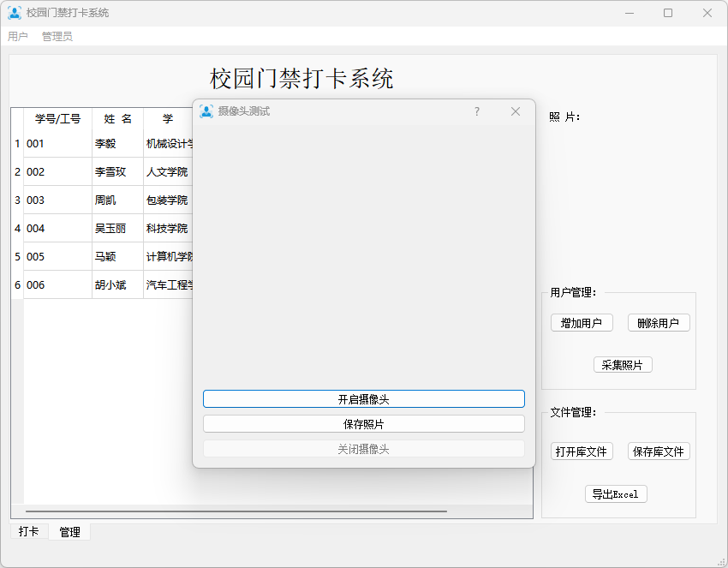
Task: Switch to the 打卡 tab
Action: pyautogui.click(x=29, y=532)
